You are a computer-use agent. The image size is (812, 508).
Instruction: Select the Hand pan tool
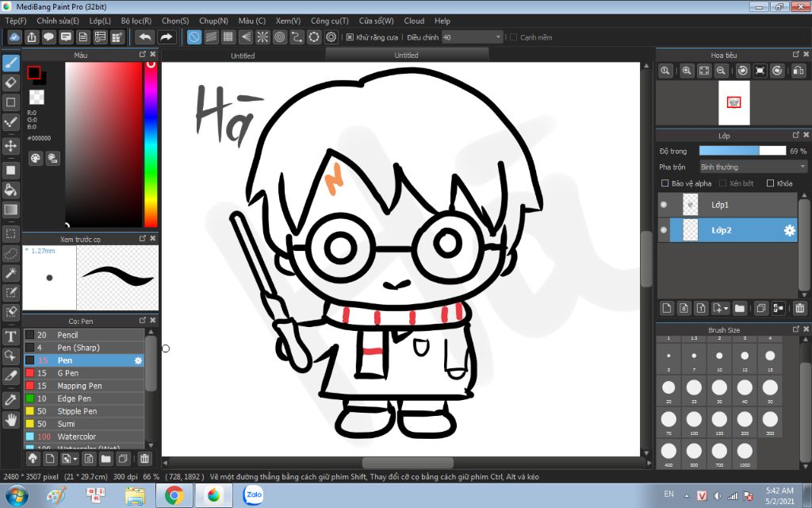(x=10, y=419)
